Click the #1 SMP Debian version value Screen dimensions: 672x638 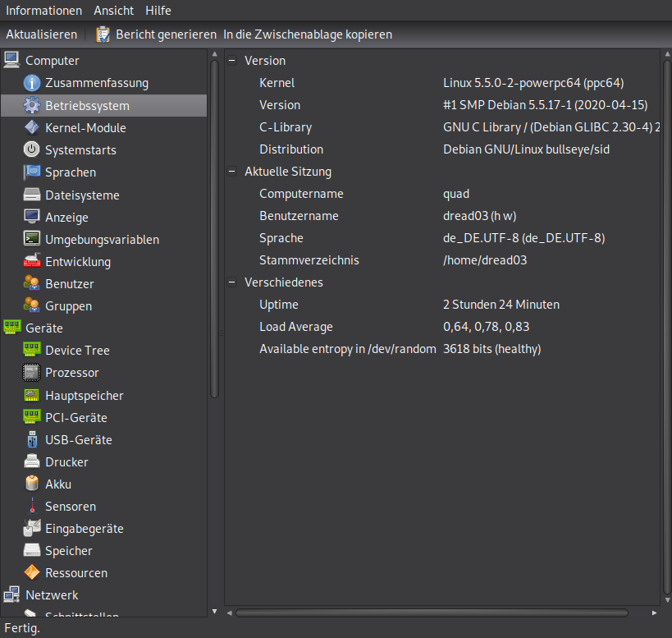[x=545, y=105]
